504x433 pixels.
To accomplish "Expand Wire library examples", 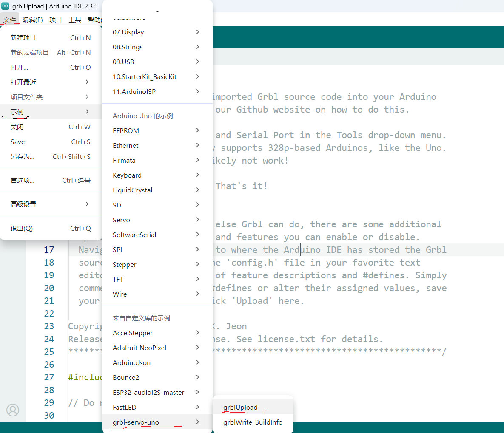I will tap(157, 294).
